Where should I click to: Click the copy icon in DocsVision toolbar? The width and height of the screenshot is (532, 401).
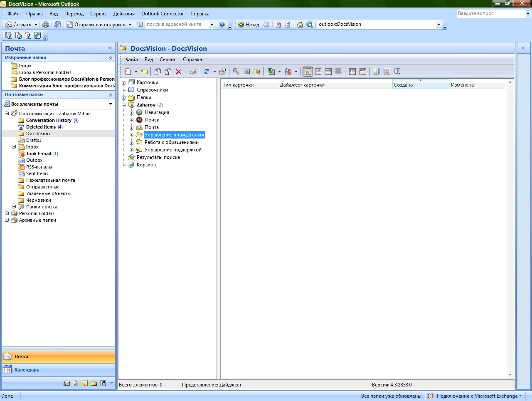(x=158, y=72)
